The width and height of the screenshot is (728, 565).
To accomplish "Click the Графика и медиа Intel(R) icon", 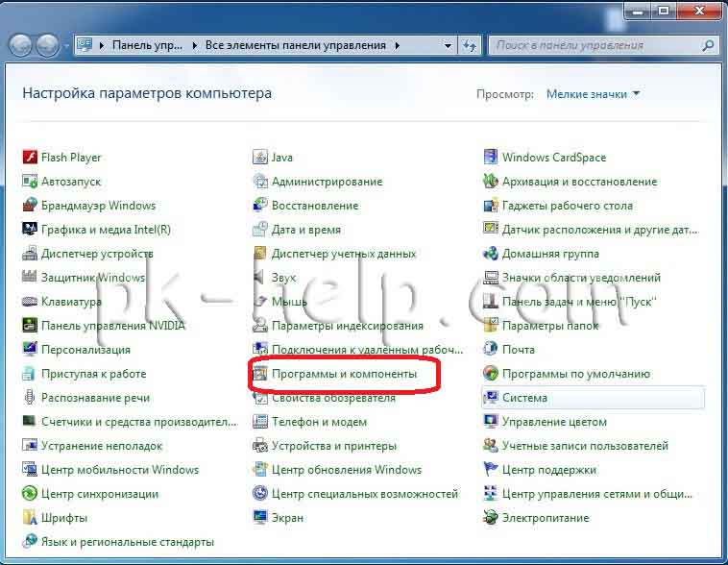I will point(30,229).
